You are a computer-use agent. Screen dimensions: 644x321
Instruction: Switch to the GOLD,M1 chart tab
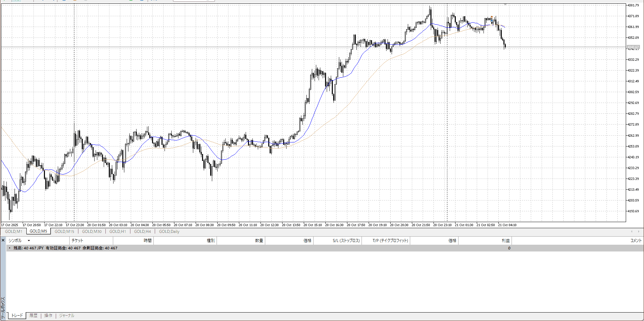[14, 232]
